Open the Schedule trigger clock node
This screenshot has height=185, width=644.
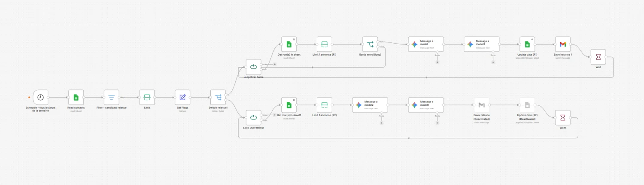tap(40, 97)
